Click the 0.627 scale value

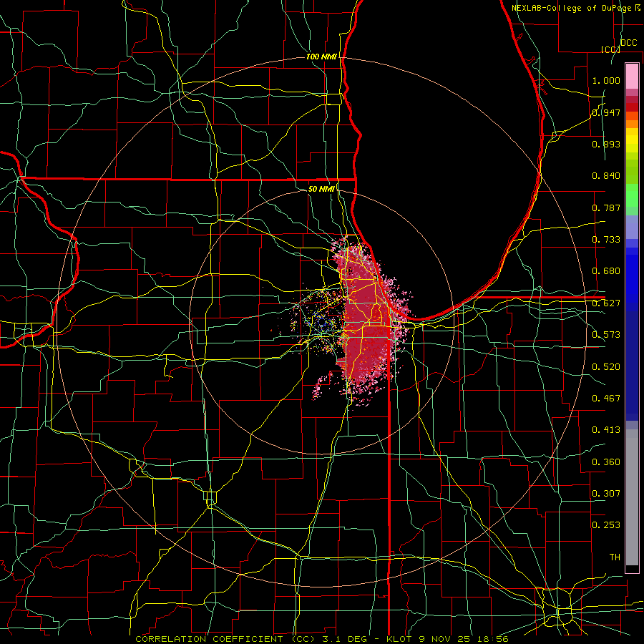[x=606, y=303]
